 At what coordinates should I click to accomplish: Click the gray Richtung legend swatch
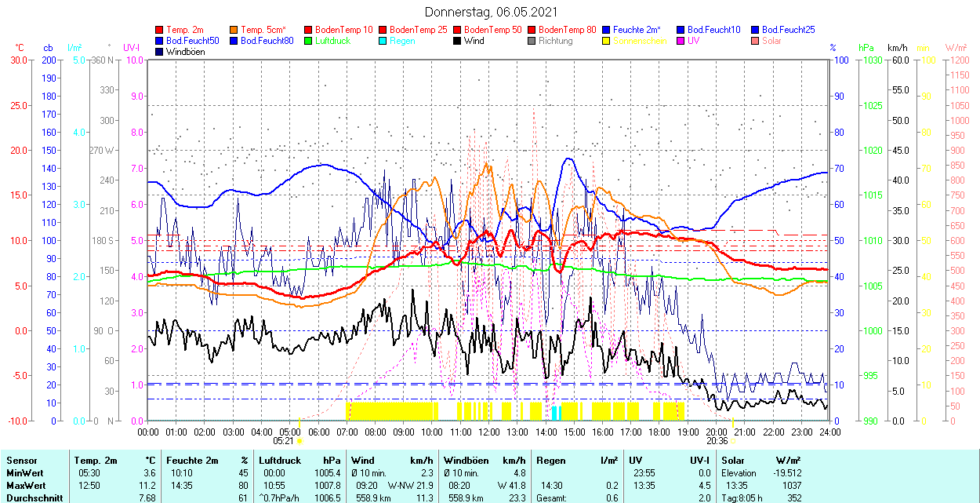[x=532, y=41]
